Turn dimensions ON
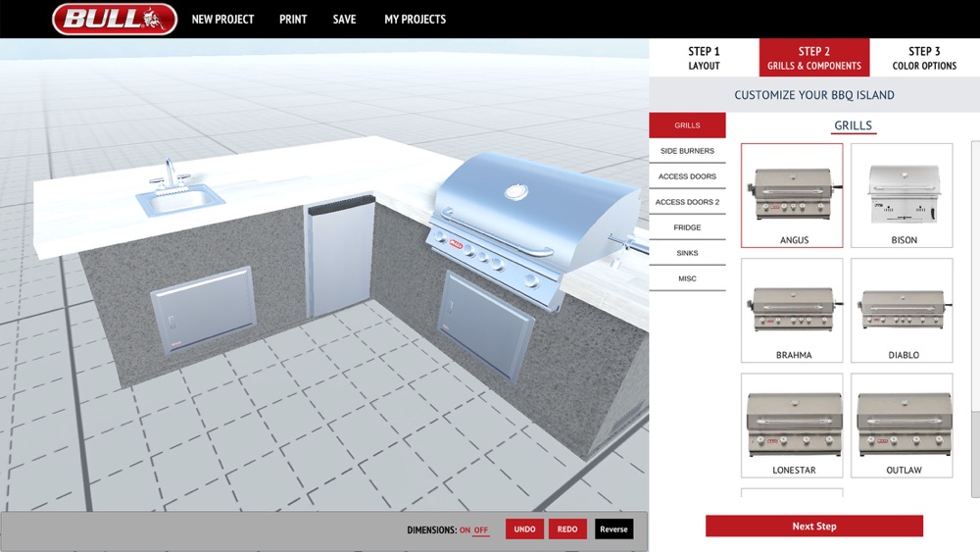This screenshot has height=552, width=980. [x=465, y=529]
